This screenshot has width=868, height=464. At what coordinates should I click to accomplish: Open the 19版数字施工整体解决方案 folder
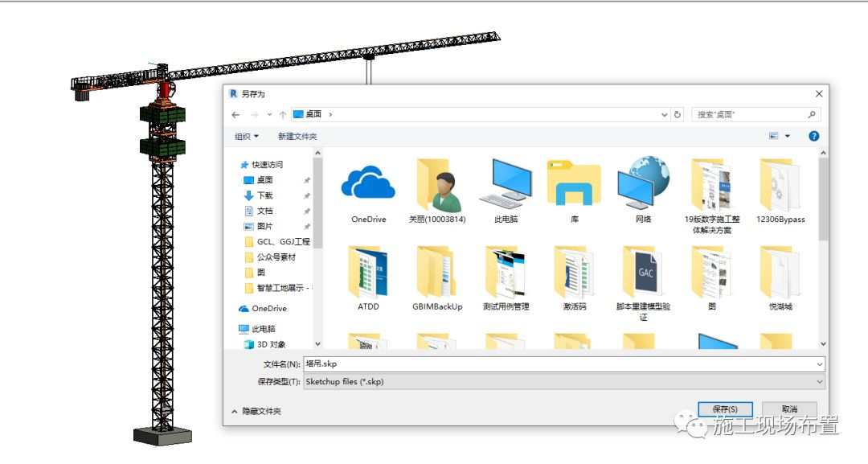pos(712,195)
